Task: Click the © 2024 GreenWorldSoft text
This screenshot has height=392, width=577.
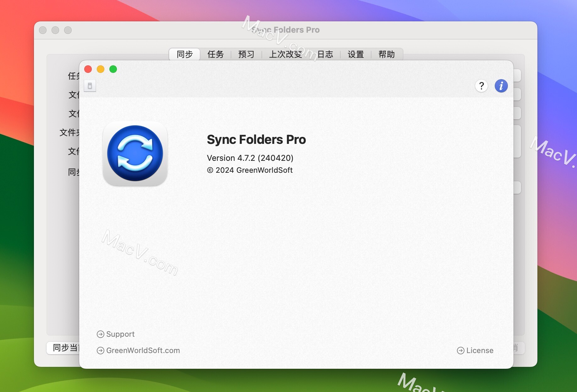Action: point(250,170)
